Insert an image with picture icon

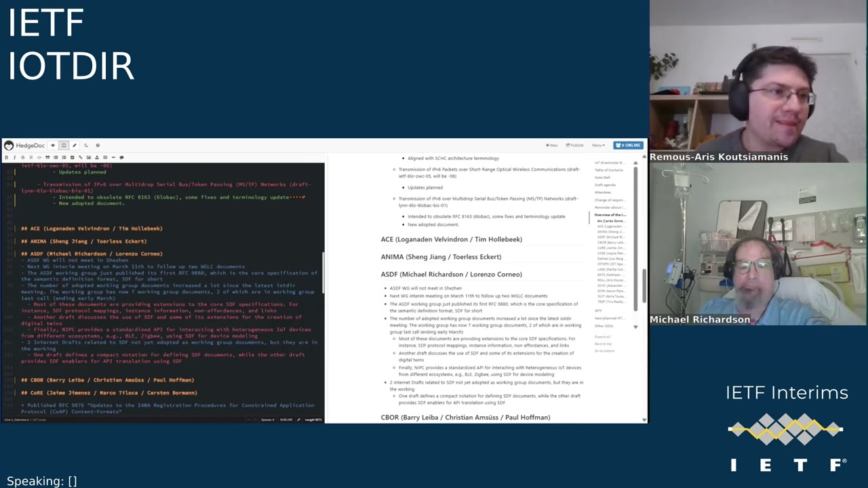tap(89, 157)
